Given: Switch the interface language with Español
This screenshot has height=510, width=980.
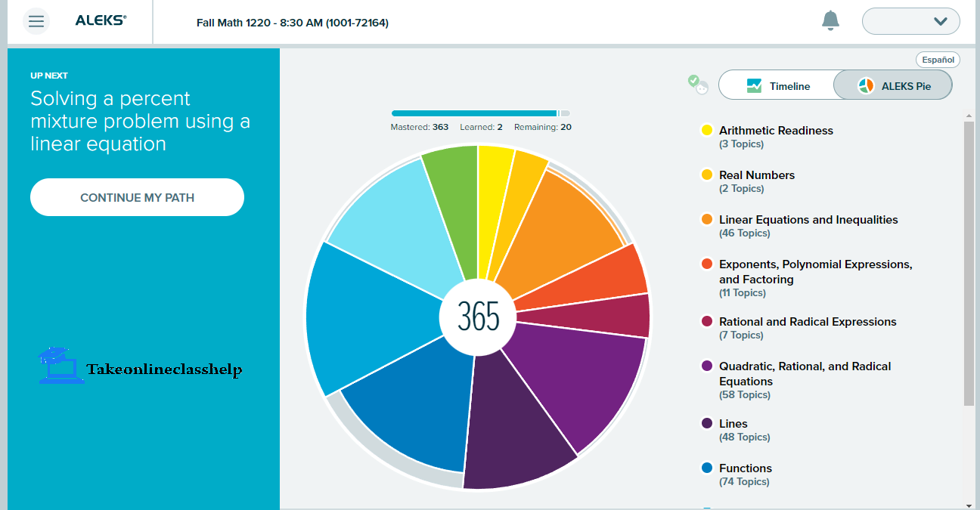Looking at the screenshot, I should (938, 59).
